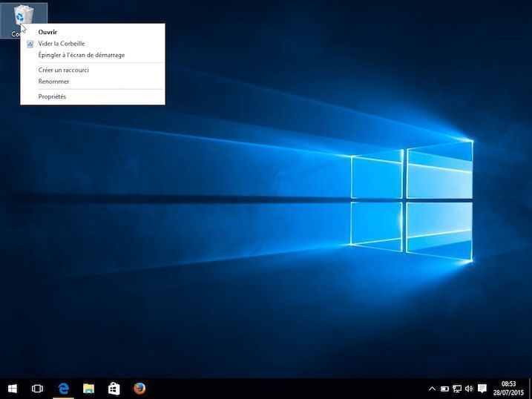Open the Windows Store taskbar icon

point(114,389)
